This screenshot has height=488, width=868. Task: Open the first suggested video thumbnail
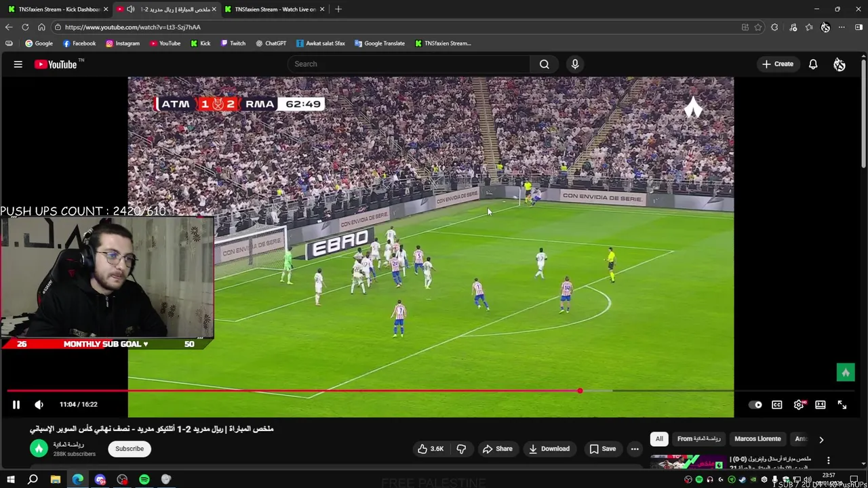[x=687, y=462]
